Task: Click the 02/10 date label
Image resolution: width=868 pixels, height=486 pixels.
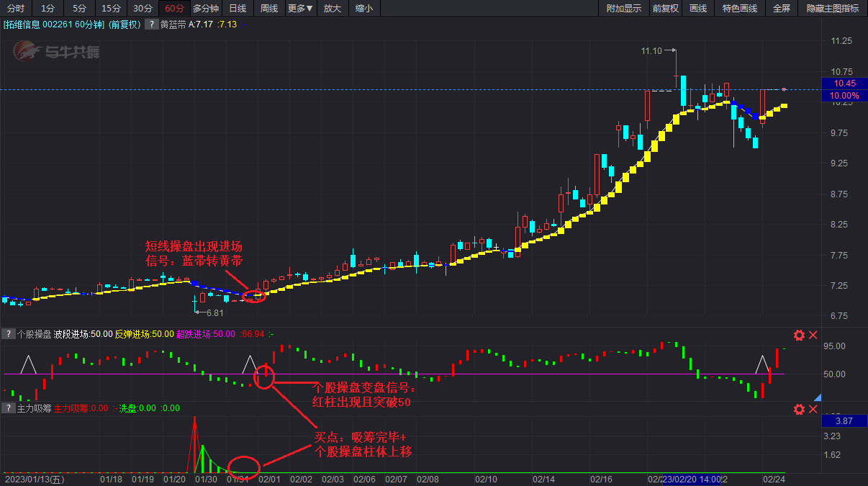Action: pyautogui.click(x=487, y=479)
